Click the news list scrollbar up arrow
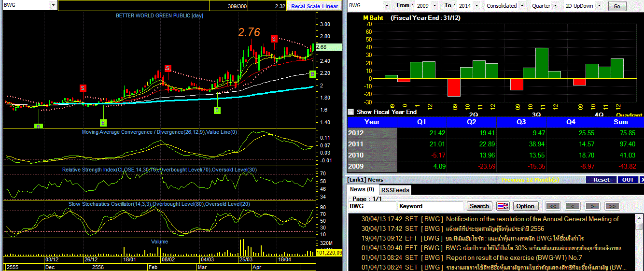The width and height of the screenshot is (644, 271). click(x=640, y=218)
